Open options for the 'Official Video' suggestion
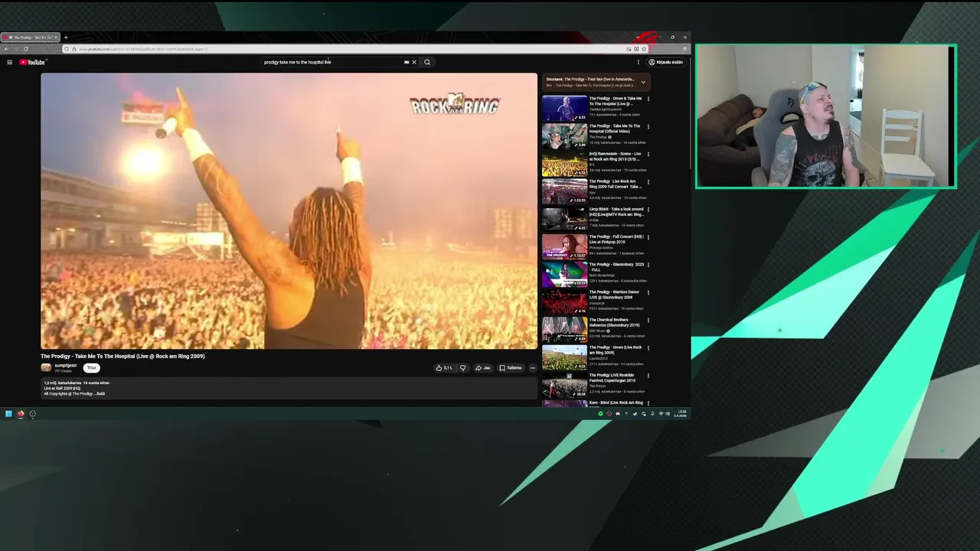The width and height of the screenshot is (980, 551). (648, 126)
